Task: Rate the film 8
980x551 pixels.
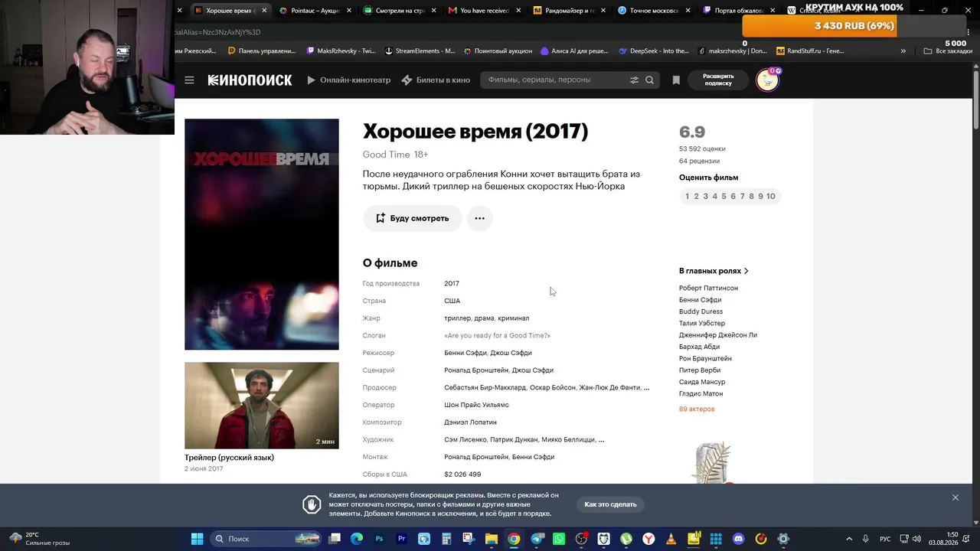Action: [x=751, y=197]
